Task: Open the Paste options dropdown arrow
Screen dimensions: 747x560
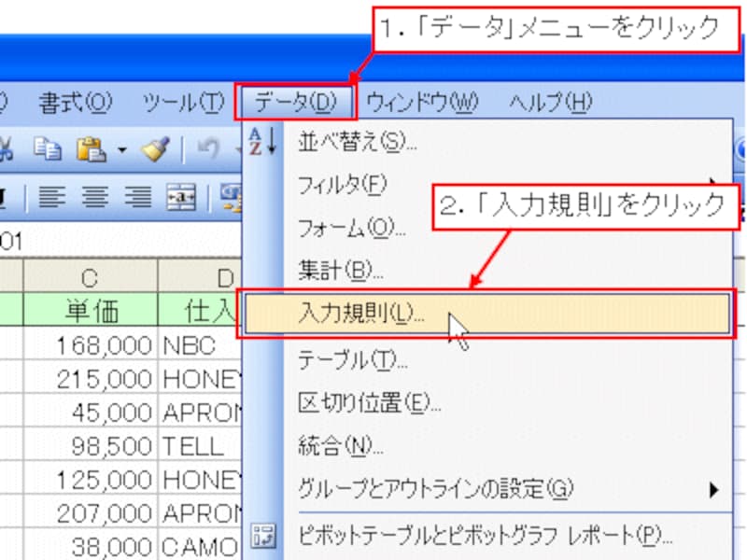Action: click(x=122, y=150)
